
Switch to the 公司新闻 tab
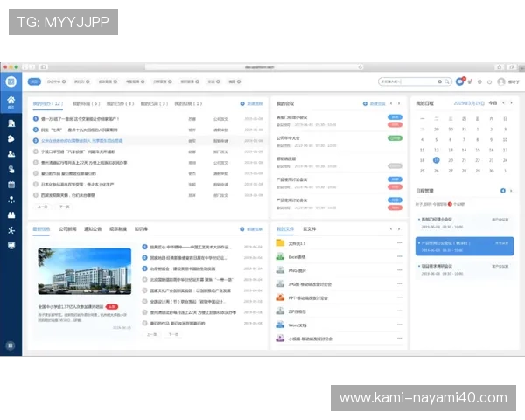(x=67, y=227)
